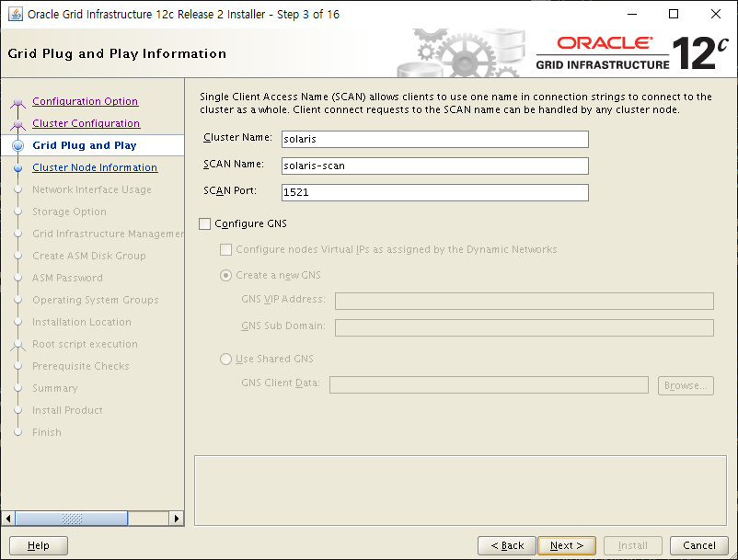Click the SCAN Port input field
This screenshot has height=560, width=738.
pos(435,192)
